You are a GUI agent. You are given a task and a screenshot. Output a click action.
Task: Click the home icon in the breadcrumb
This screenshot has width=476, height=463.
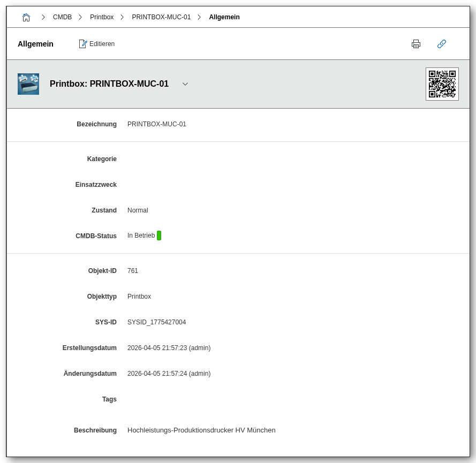(26, 17)
